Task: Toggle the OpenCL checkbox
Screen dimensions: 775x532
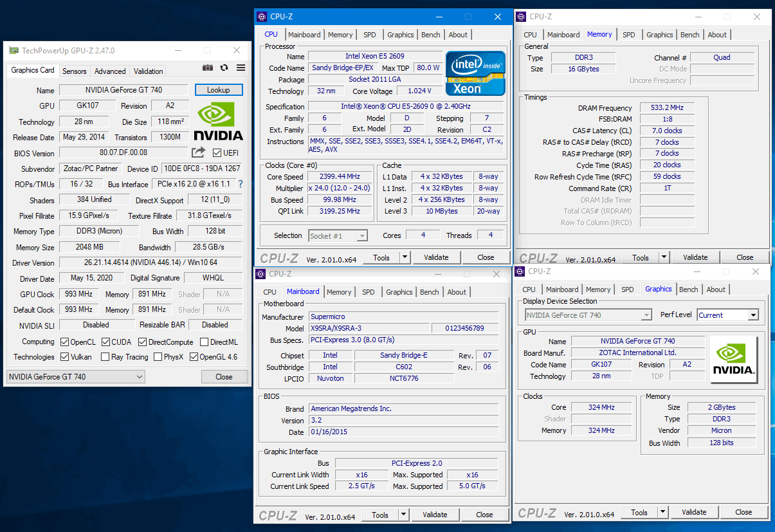Action: 64,342
